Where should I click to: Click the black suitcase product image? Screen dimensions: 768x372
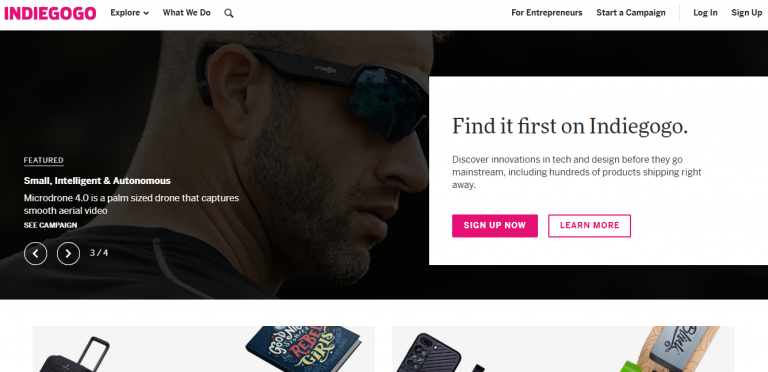coord(74,355)
